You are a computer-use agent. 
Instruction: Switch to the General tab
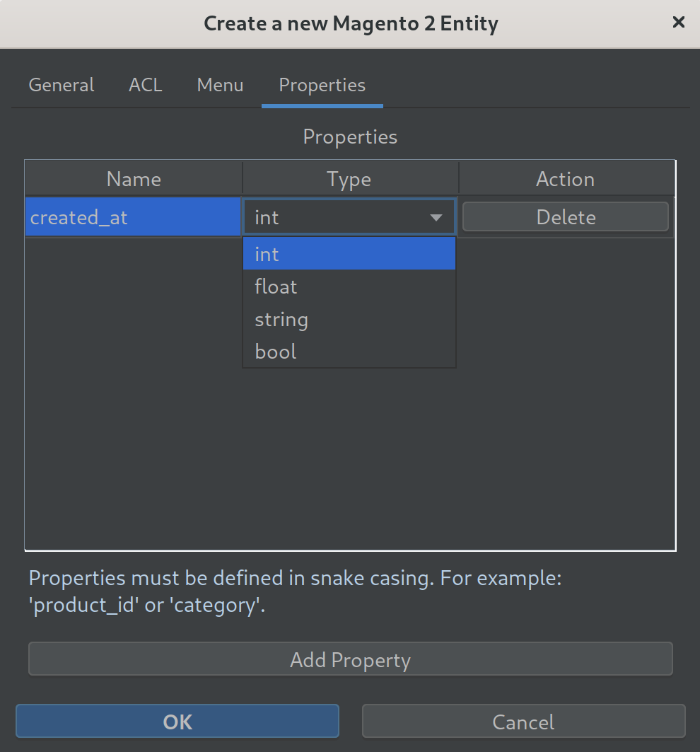(62, 86)
